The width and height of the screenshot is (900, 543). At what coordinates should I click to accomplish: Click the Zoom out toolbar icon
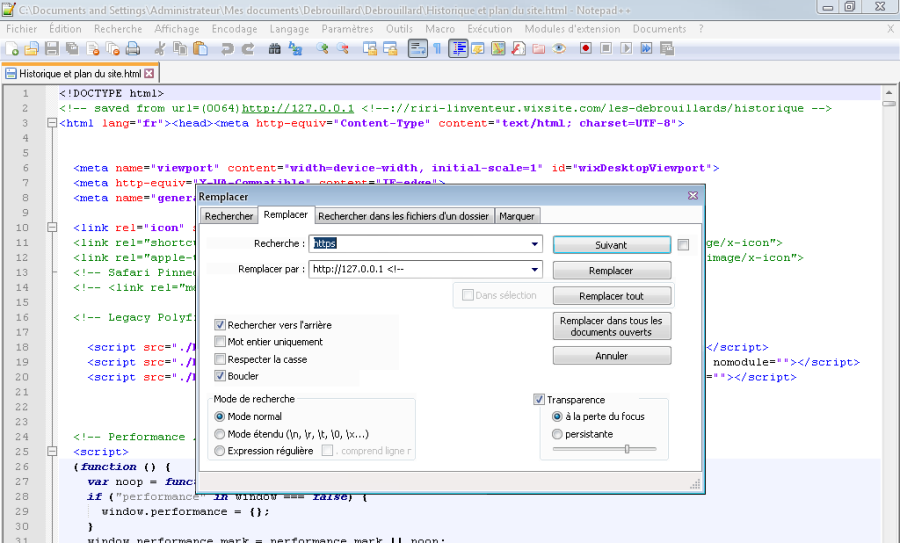pyautogui.click(x=343, y=49)
